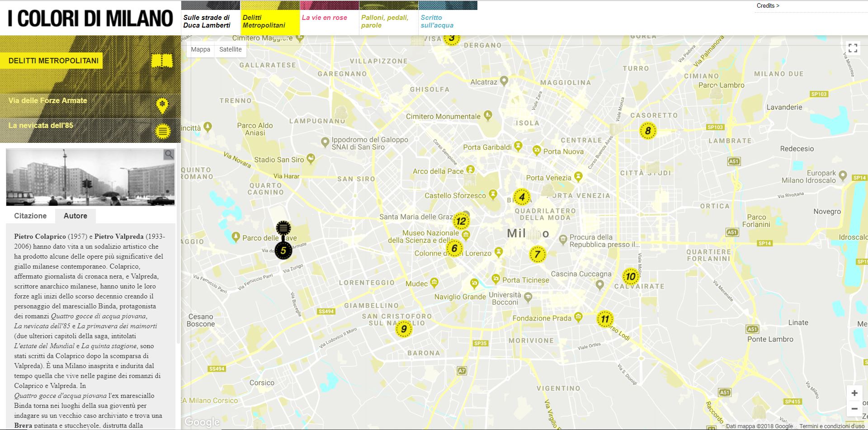
Task: Select map marker number 7
Action: (537, 254)
